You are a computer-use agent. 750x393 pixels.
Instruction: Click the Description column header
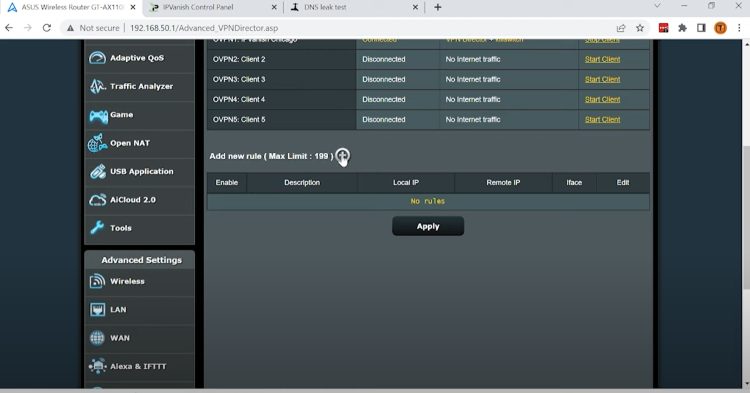(302, 183)
